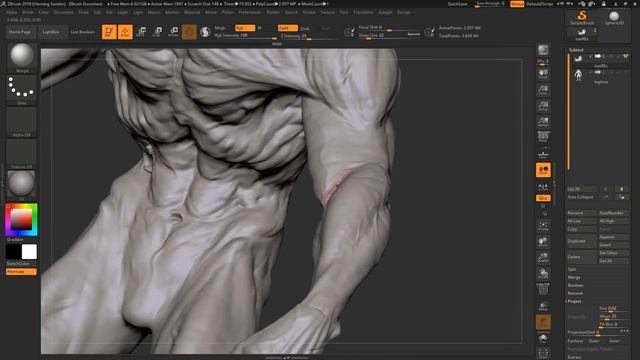640x360 pixels.
Task: Toggle the Rgb paint mode
Action: [245, 28]
